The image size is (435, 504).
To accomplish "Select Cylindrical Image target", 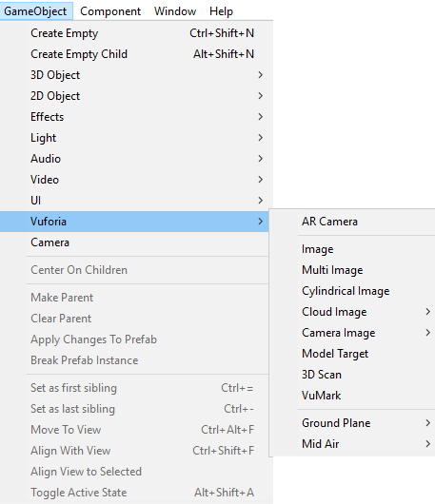I will (x=352, y=291).
